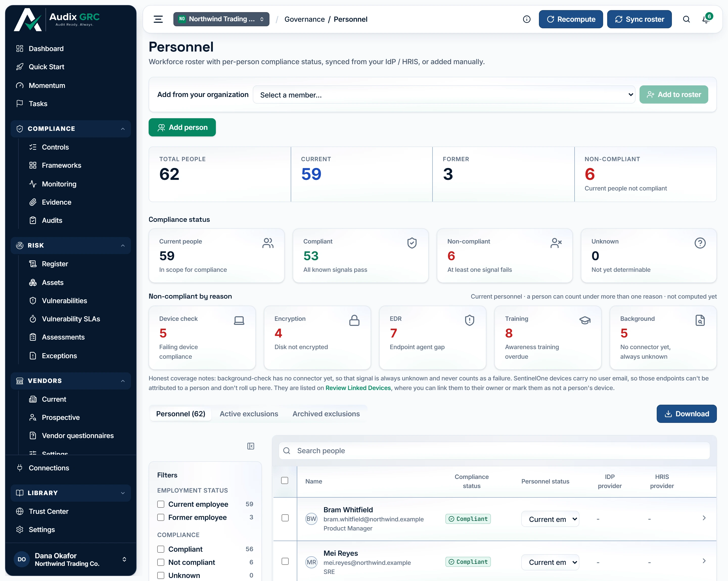The image size is (728, 581).
Task: Click the Unknown question mark icon
Action: (700, 243)
